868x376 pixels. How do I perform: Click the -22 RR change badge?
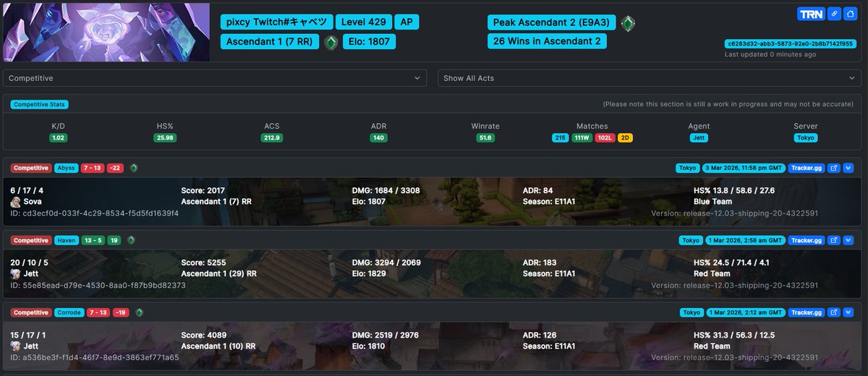(x=115, y=168)
